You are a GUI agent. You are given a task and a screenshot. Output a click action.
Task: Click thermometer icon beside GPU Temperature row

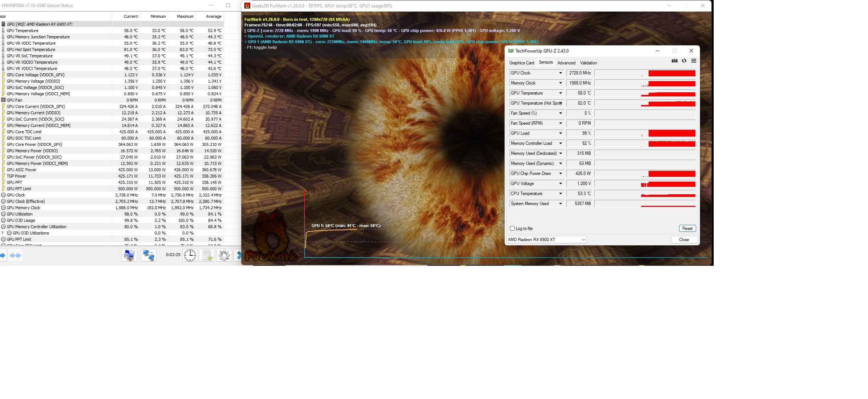pos(3,31)
